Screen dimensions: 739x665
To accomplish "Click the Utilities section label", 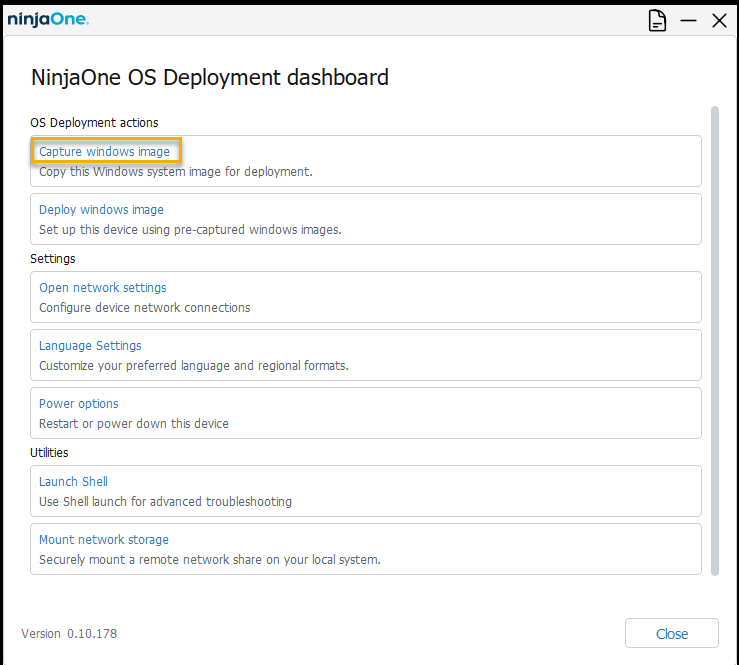I will pos(50,453).
